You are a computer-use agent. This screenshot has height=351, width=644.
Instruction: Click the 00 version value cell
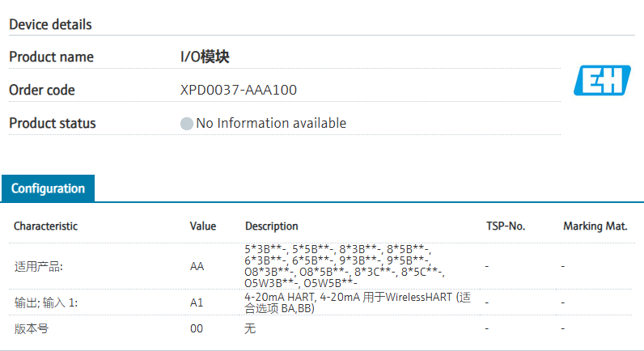197,329
